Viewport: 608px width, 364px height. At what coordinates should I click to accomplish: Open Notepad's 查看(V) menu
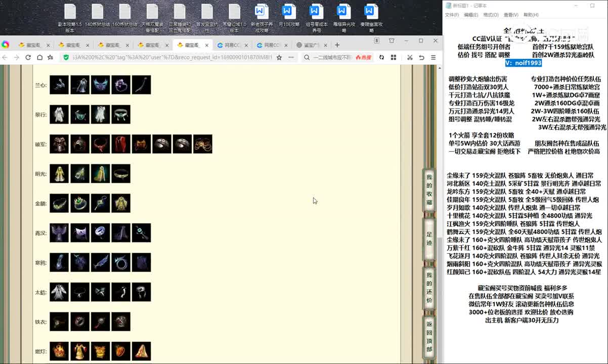(x=511, y=15)
